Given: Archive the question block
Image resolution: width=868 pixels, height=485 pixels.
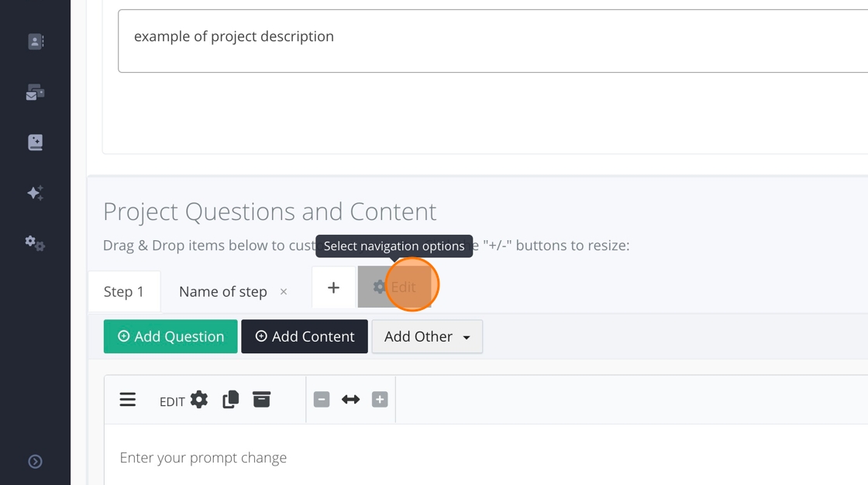Looking at the screenshot, I should coord(262,400).
